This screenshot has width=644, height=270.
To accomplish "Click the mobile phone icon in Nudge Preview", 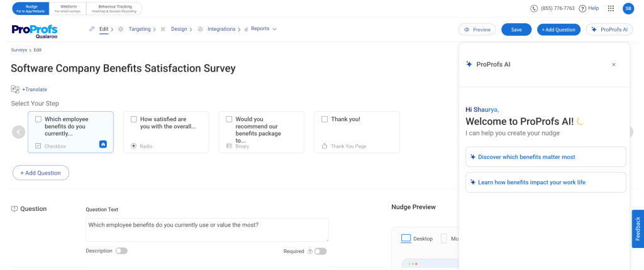I will [443, 239].
